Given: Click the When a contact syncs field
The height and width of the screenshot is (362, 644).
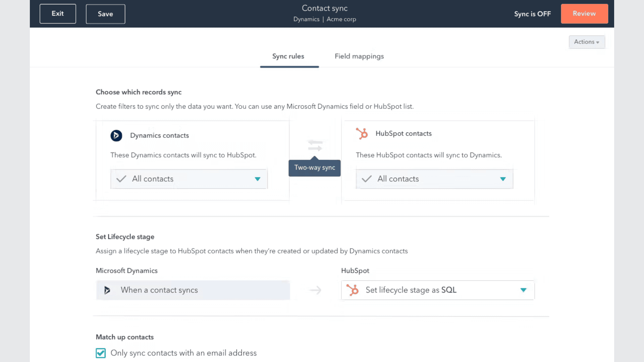Looking at the screenshot, I should click(x=193, y=290).
